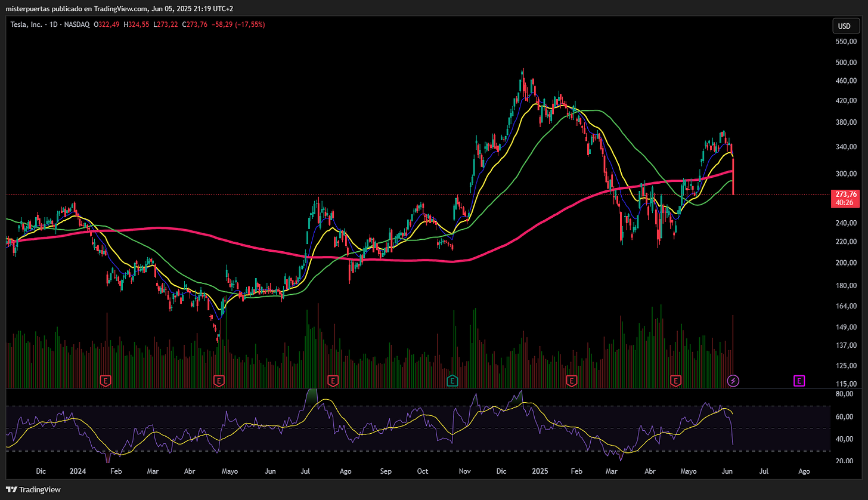Click the misterpuertas publication header text
The width and height of the screenshot is (868, 500).
119,8
